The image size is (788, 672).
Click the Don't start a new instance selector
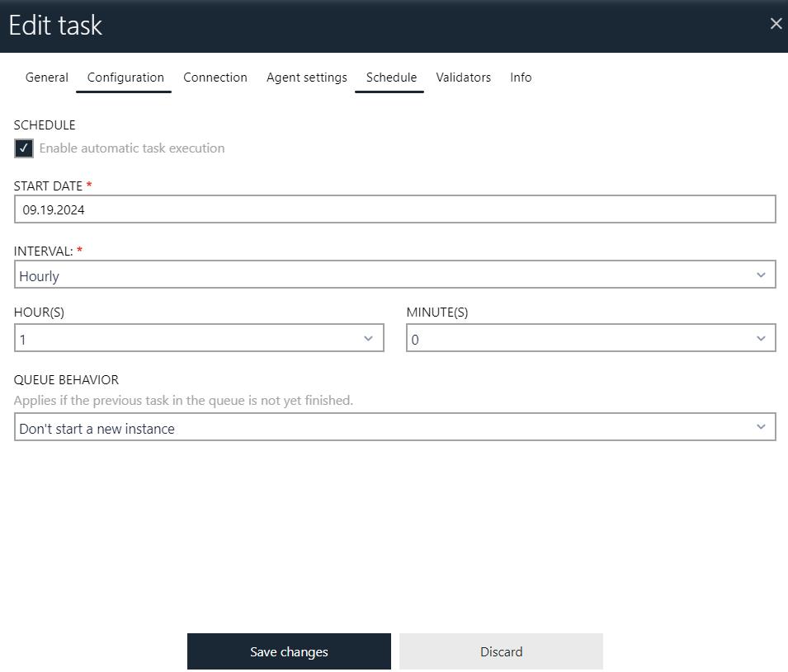pos(394,426)
